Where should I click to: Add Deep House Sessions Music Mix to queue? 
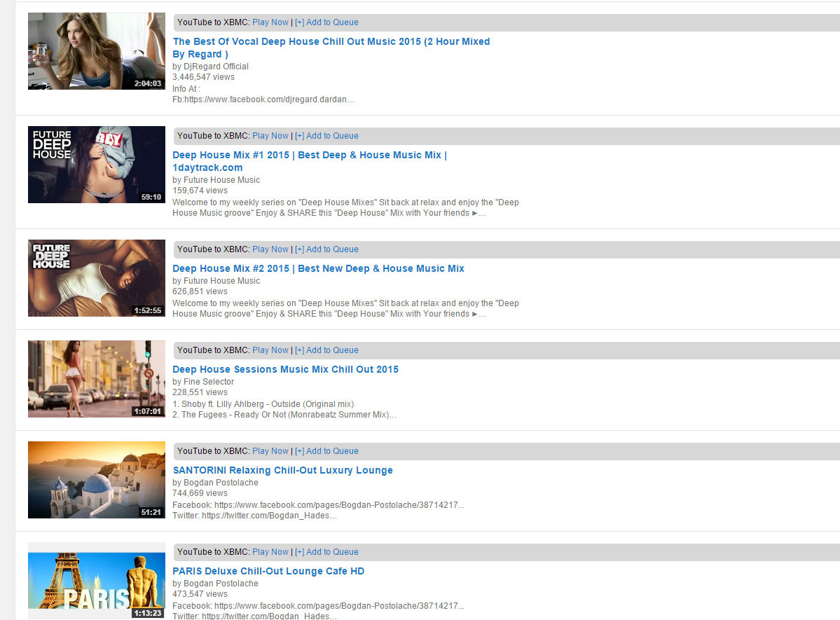(326, 350)
